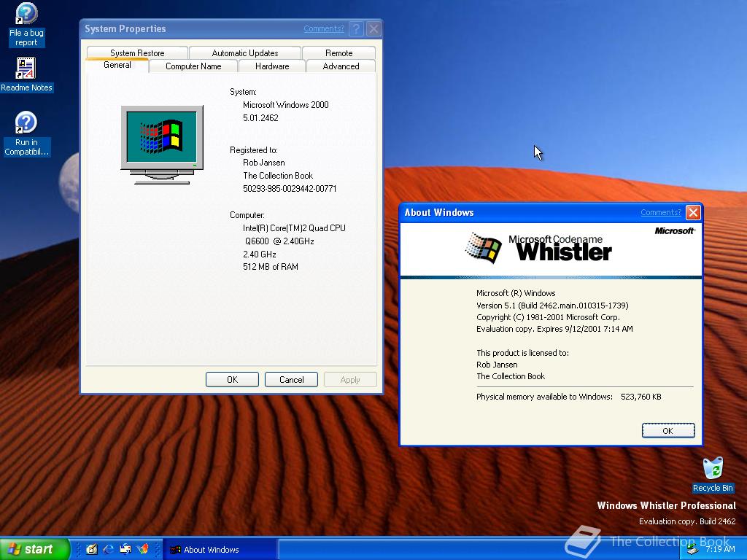
Task: Click the product ID 50293-985-0029442-00771
Action: coord(290,189)
